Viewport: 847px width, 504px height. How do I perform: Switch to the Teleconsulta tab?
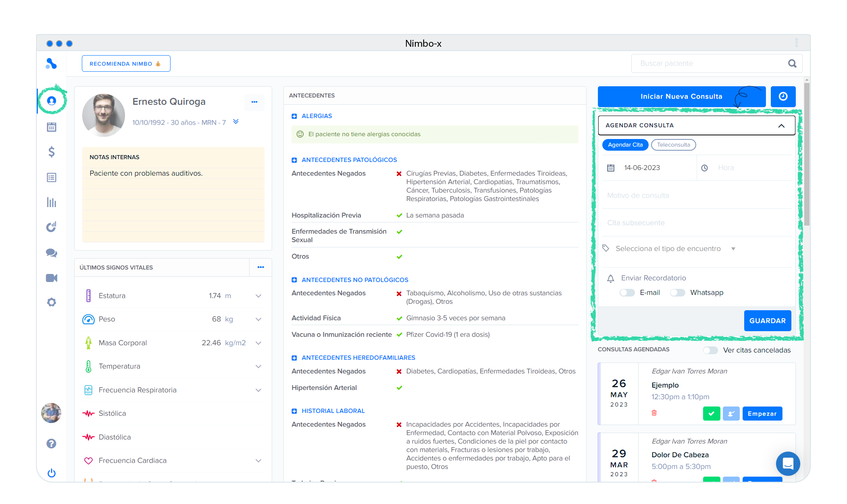673,145
